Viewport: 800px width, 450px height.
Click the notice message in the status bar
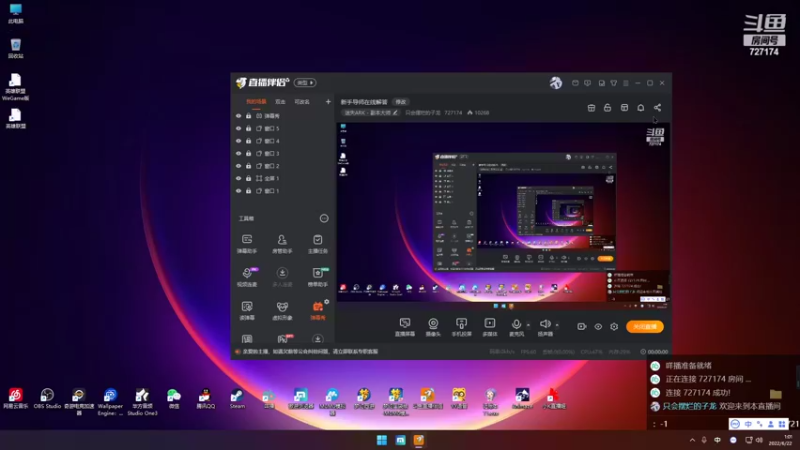(x=310, y=352)
